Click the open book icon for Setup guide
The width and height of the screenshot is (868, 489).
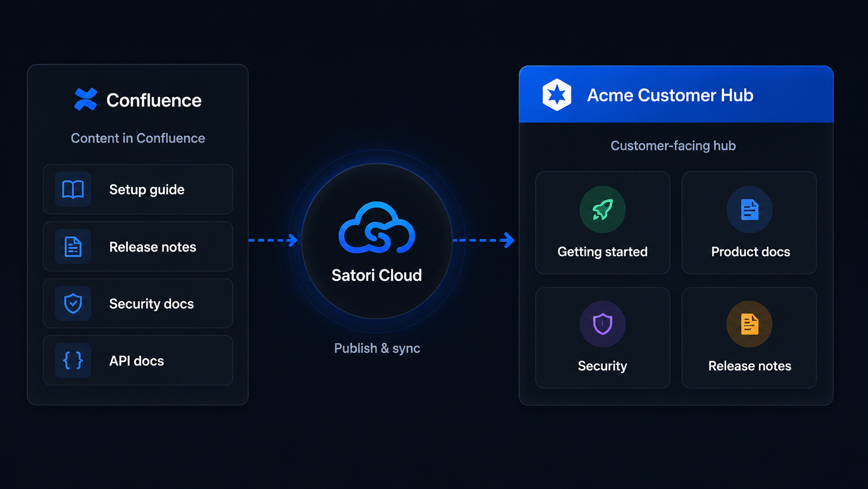point(73,190)
